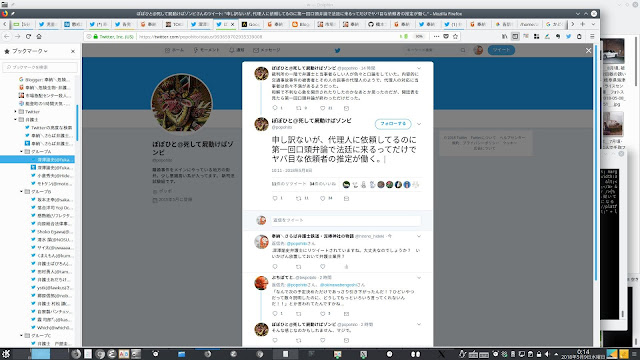The height and width of the screenshot is (360, 640).
Task: Open the KDE application launcher in the taskbar
Action: tap(6, 354)
